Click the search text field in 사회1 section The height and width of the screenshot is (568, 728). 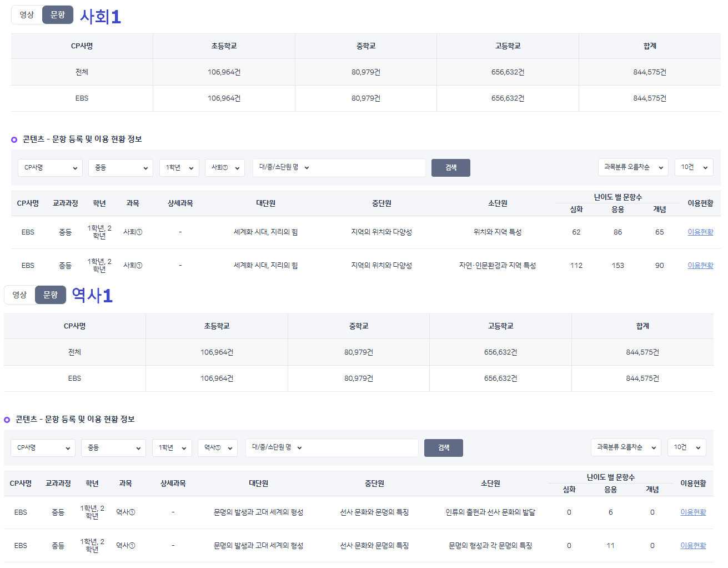pos(369,168)
